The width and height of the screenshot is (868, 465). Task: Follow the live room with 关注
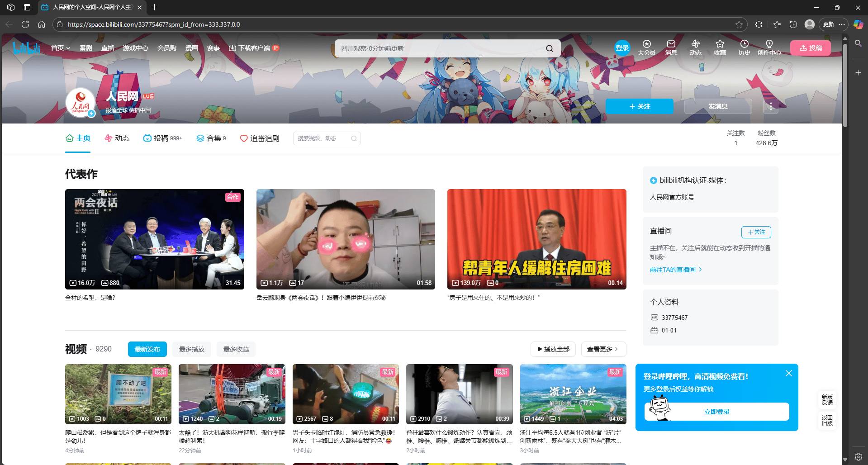756,232
